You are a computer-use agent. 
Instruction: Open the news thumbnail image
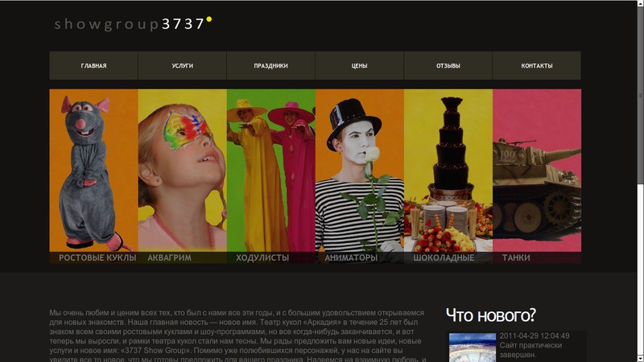[x=473, y=348]
